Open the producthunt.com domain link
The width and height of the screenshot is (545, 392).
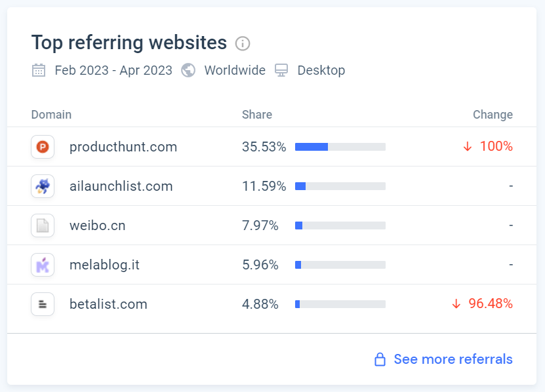[x=123, y=147]
